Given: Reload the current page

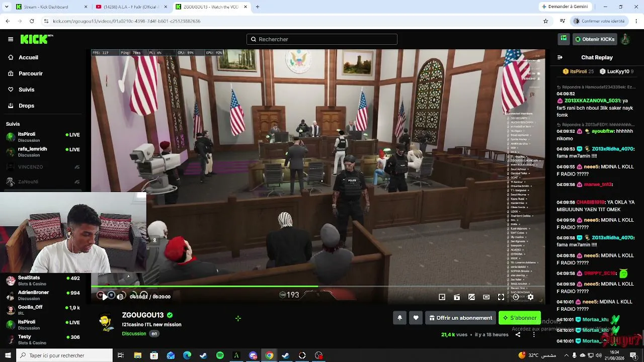Looking at the screenshot, I should coord(32,21).
